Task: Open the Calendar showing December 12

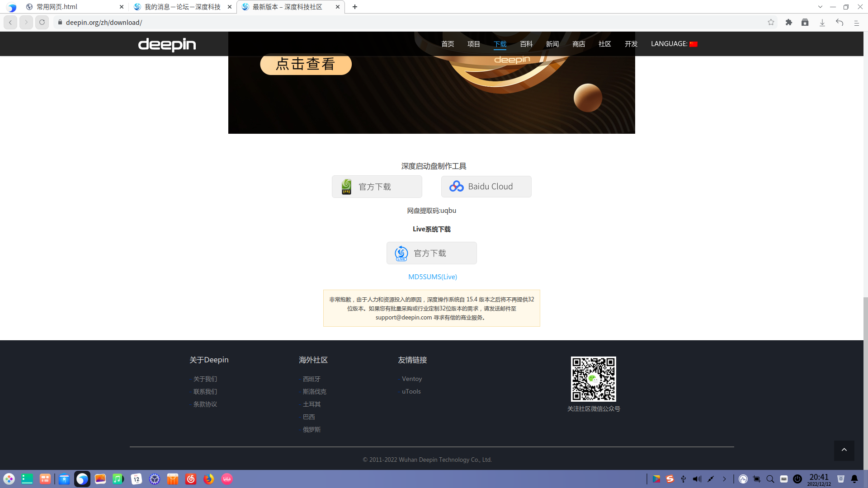Action: coord(136,479)
